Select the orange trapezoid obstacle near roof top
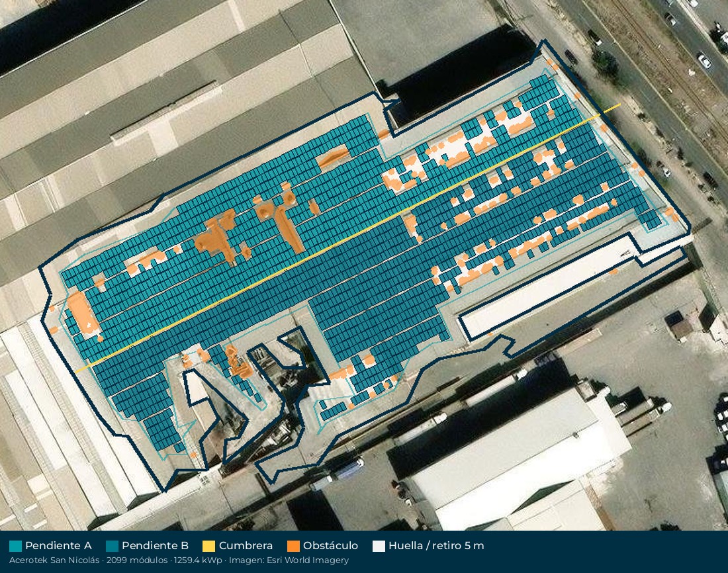Viewport: 728px width, 573px height. (332, 157)
